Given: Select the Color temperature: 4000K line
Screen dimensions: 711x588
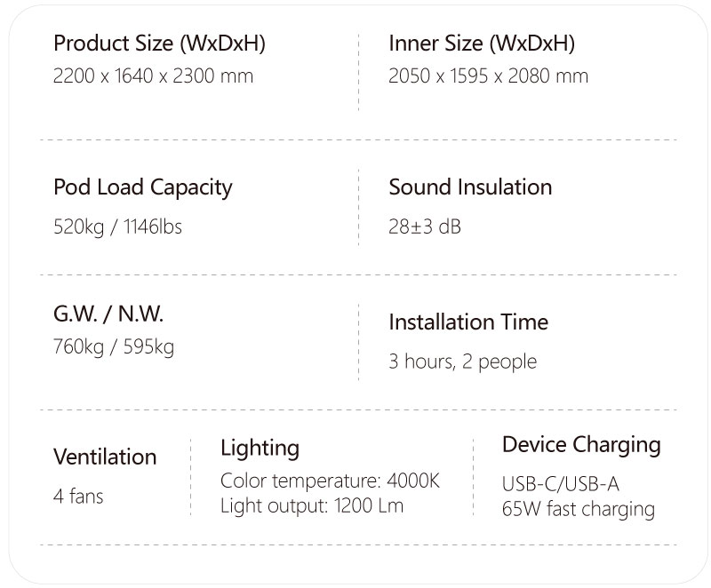Looking at the screenshot, I should [330, 481].
